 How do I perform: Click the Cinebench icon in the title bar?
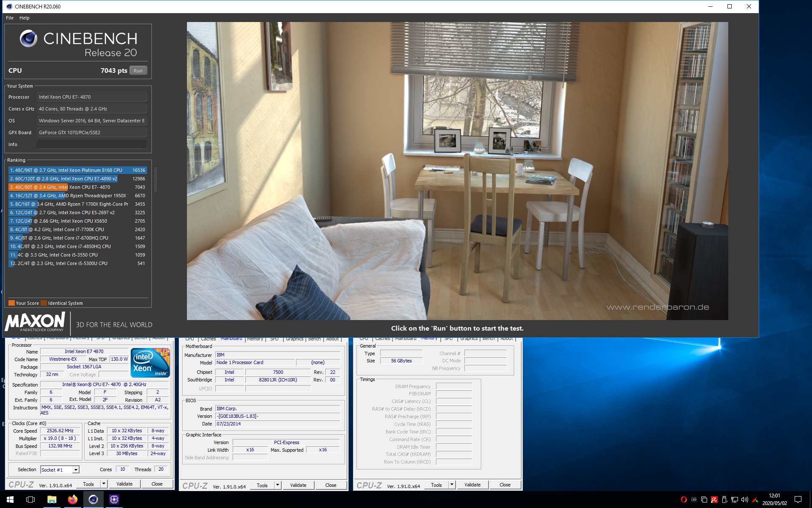click(x=9, y=6)
